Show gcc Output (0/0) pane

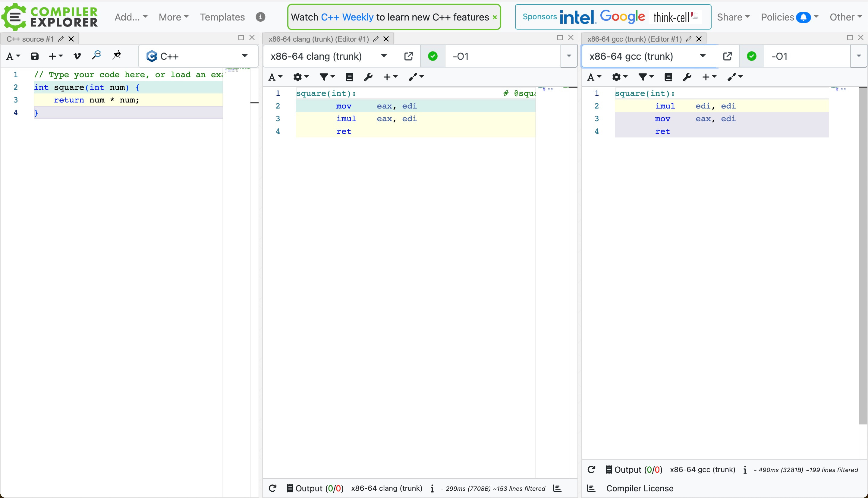coord(634,470)
